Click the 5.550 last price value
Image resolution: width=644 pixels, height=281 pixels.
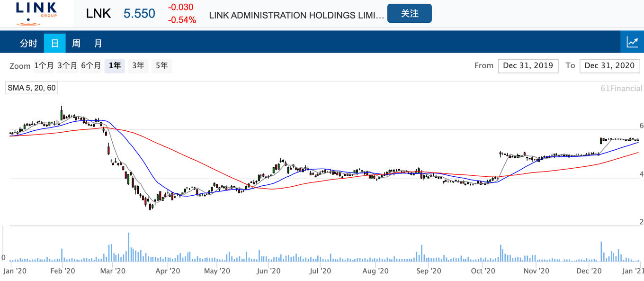coord(139,13)
